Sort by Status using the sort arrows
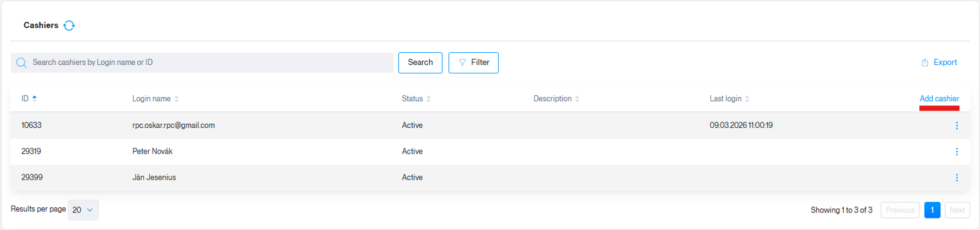The width and height of the screenshot is (980, 230). 429,99
